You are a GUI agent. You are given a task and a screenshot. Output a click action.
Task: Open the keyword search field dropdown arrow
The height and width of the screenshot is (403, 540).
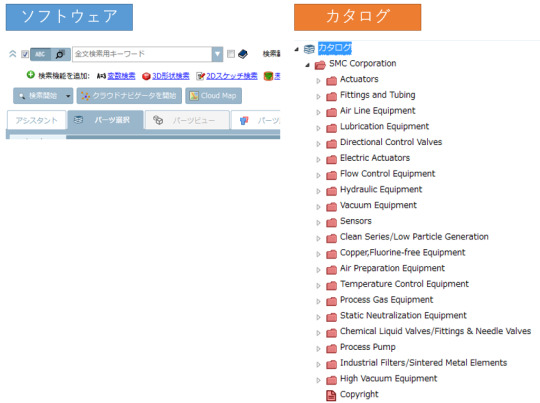tap(217, 54)
